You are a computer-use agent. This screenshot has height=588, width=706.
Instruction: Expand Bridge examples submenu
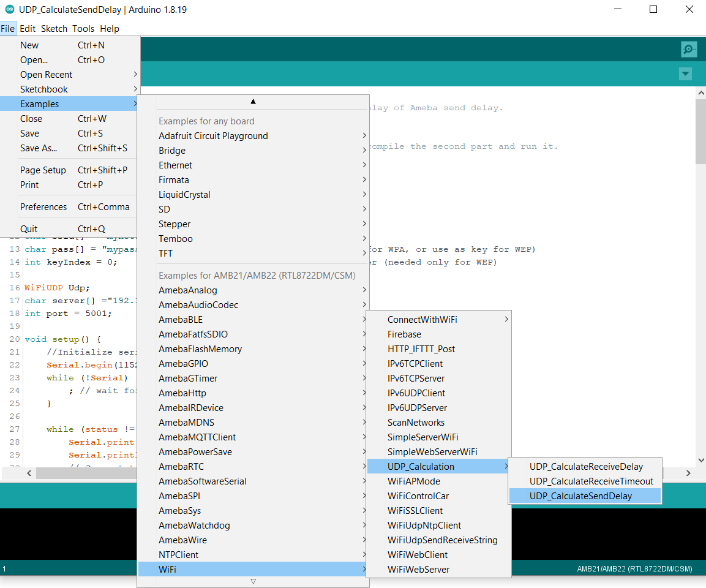click(x=253, y=151)
